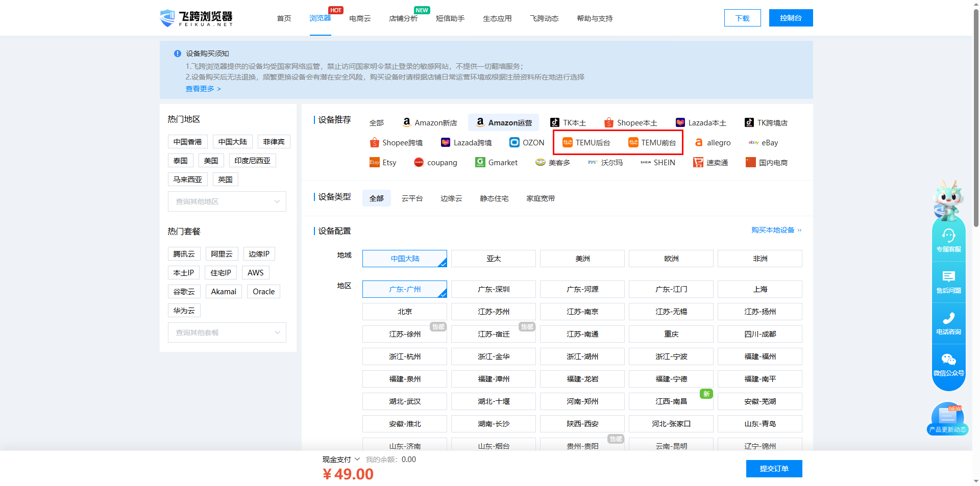980x486 pixels.
Task: Expand the 现金支付 payment dropdown
Action: 341,459
